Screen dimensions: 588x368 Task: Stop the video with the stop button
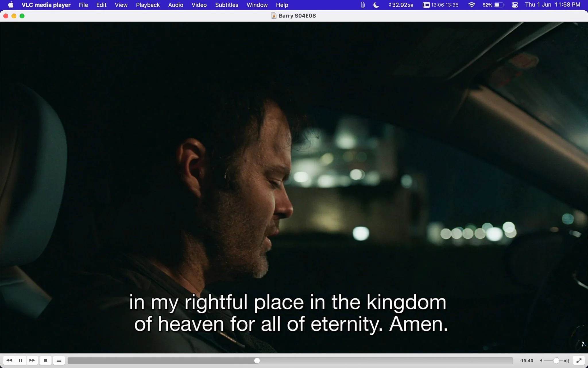pyautogui.click(x=45, y=360)
